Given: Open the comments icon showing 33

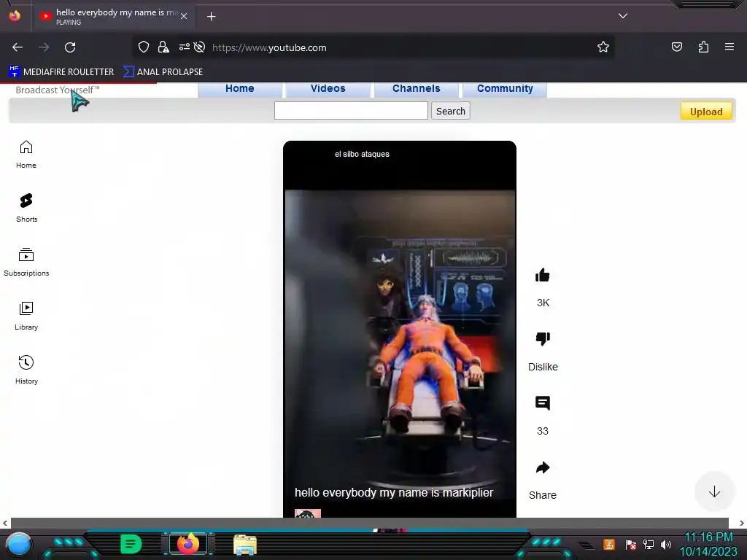Looking at the screenshot, I should (543, 402).
